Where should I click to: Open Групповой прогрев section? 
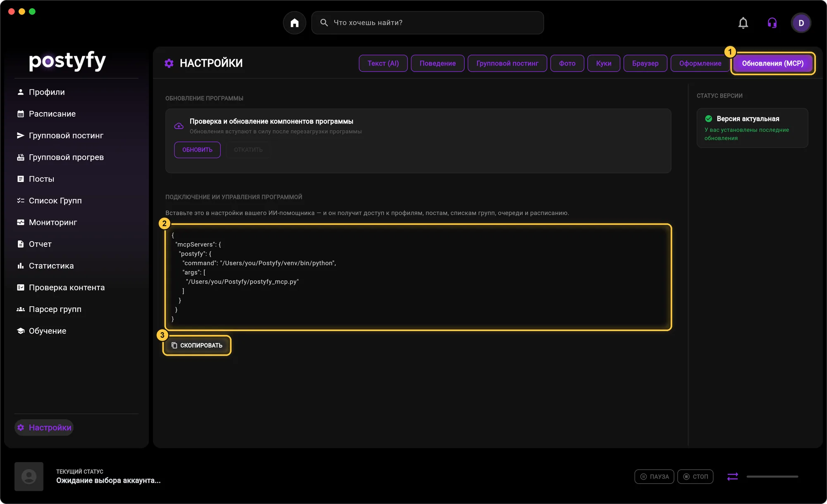point(60,157)
